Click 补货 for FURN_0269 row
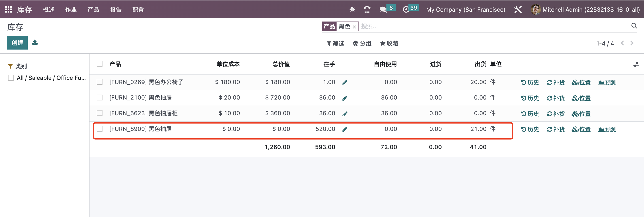The height and width of the screenshot is (217, 644). tap(556, 82)
